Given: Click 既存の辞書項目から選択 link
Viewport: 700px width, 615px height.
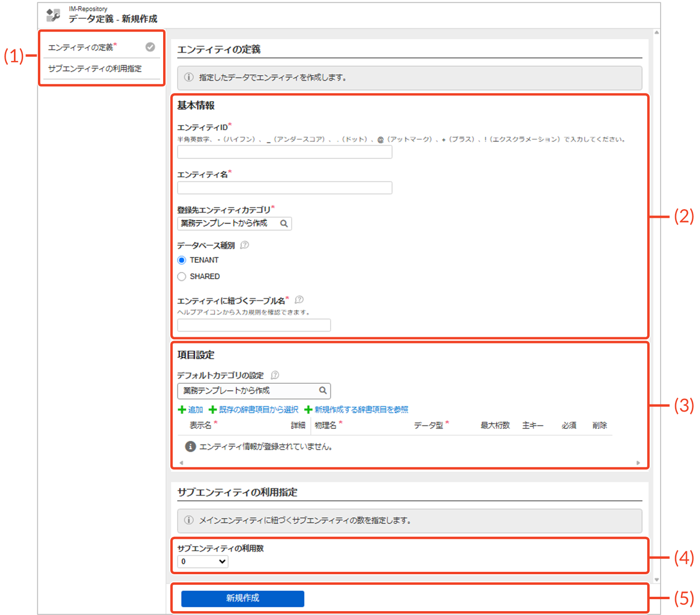Looking at the screenshot, I should point(259,410).
